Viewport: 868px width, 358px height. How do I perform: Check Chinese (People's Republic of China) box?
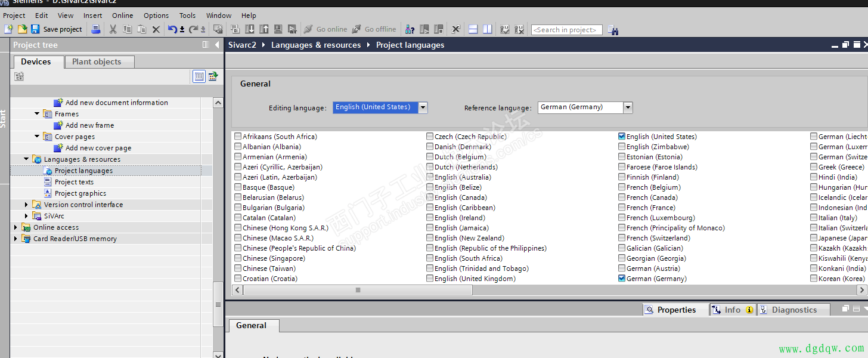point(238,248)
